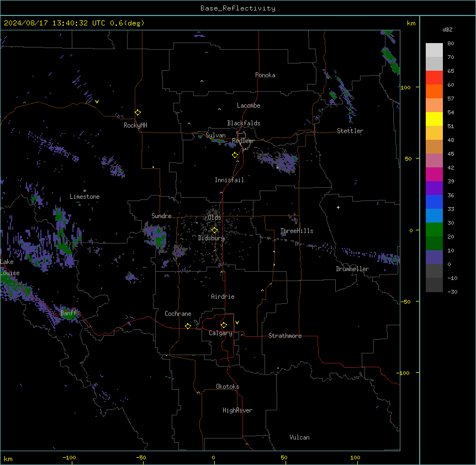Click the ThreeHills label

pos(297,231)
